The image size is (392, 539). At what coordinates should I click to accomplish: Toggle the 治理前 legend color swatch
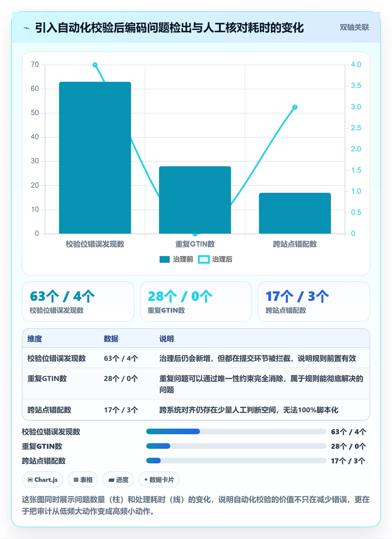coord(165,259)
